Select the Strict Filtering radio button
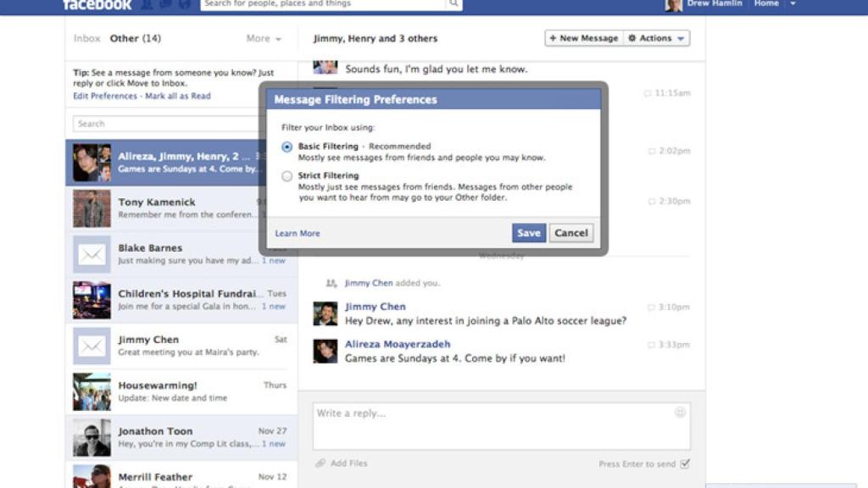The width and height of the screenshot is (868, 488). pos(287,176)
